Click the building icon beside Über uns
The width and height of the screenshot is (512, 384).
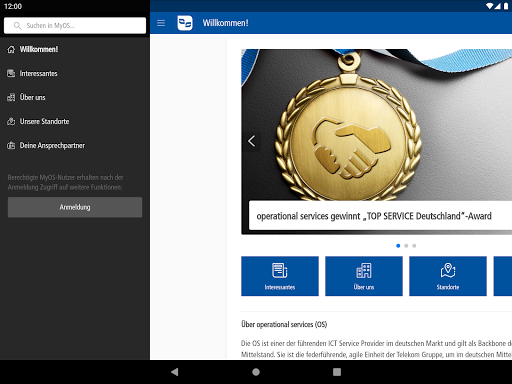[11, 97]
